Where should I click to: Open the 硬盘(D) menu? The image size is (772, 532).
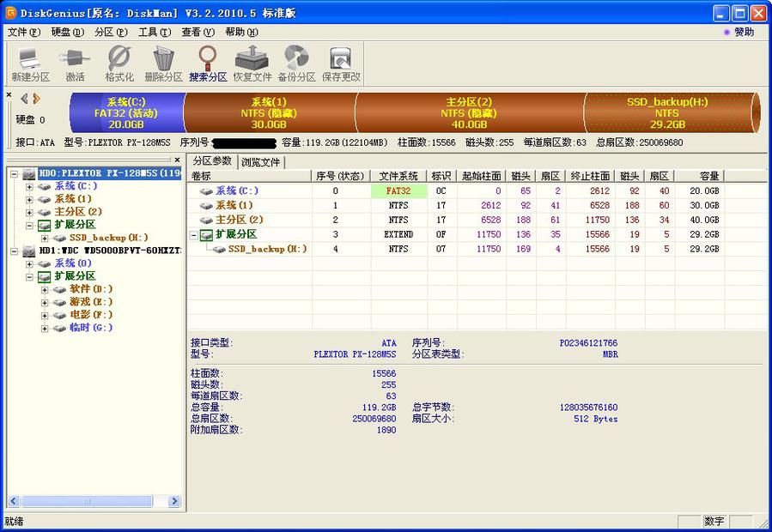pyautogui.click(x=68, y=32)
